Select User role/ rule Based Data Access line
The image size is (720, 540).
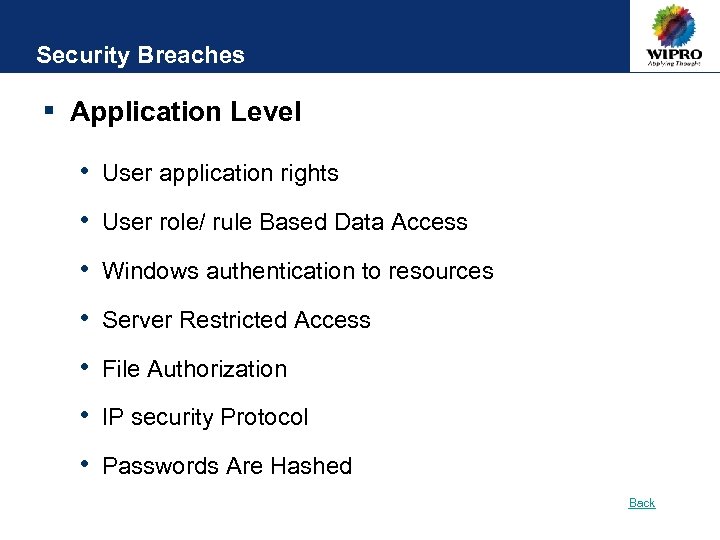285,222
